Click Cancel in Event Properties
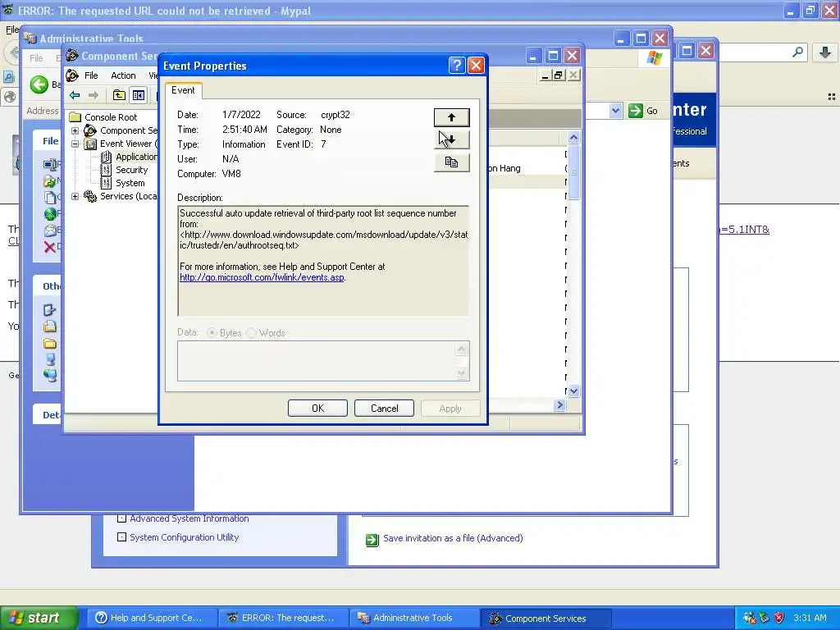This screenshot has height=630, width=840. (384, 409)
